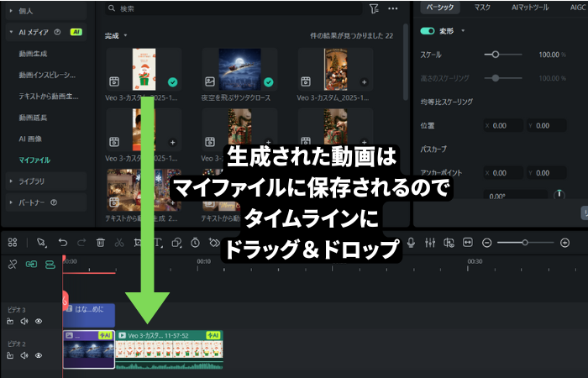The height and width of the screenshot is (378, 588).
Task: Hide the ビデオ 3 track
Action: [39, 322]
